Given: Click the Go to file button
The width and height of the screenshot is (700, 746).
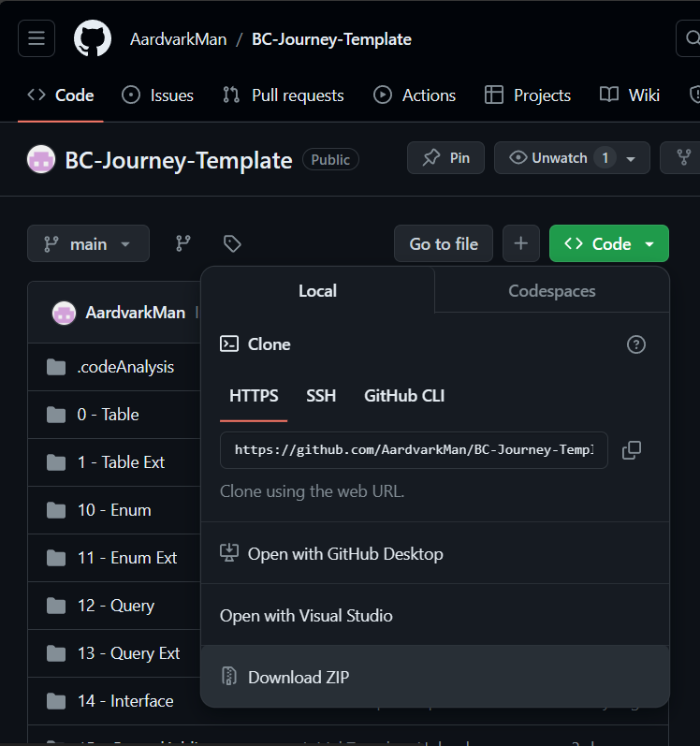Looking at the screenshot, I should [444, 243].
